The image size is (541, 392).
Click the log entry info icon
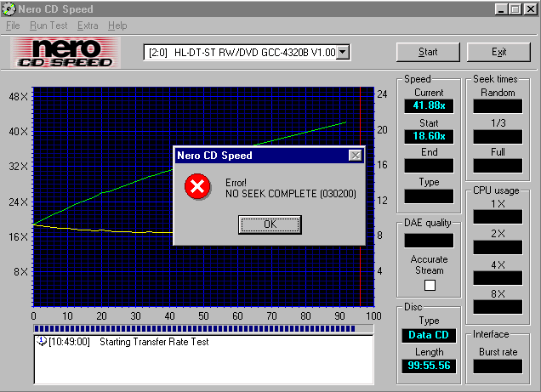tap(42, 341)
